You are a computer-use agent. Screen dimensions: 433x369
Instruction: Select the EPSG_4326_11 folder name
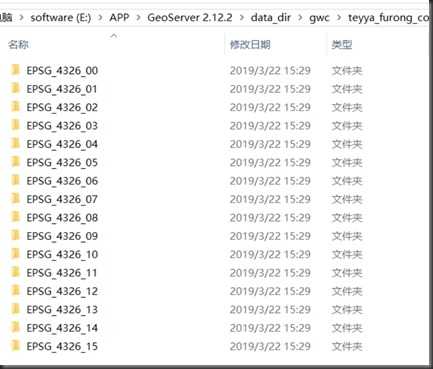coord(62,273)
